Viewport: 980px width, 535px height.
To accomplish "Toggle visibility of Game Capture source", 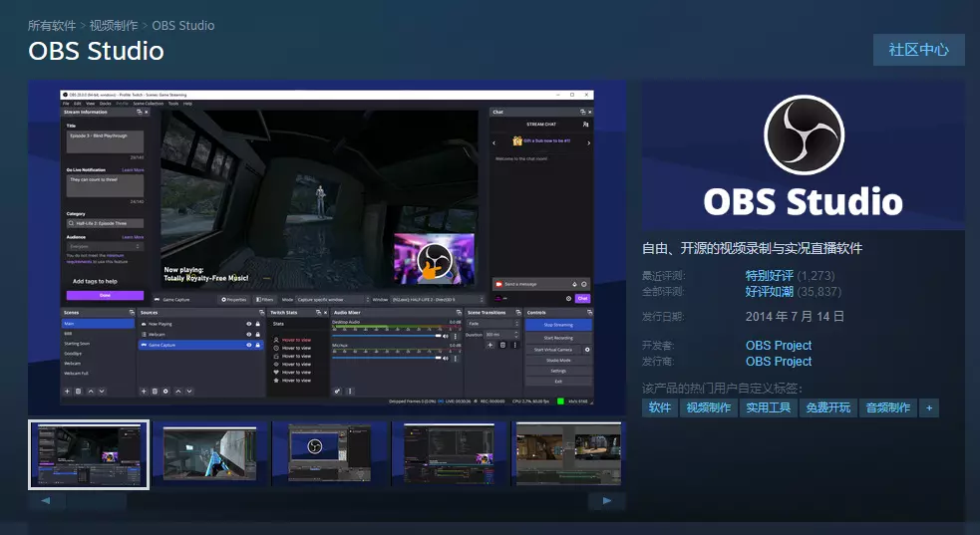I will pyautogui.click(x=249, y=346).
